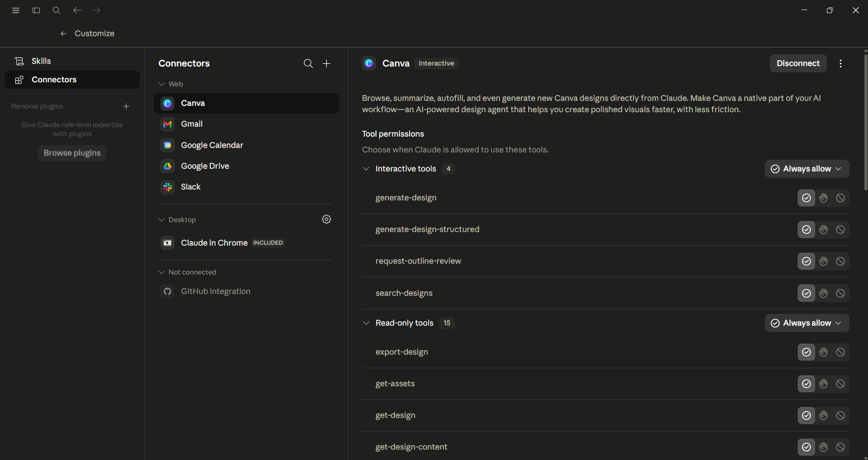The height and width of the screenshot is (460, 868).
Task: Return from Customize with the back arrow
Action: click(63, 33)
